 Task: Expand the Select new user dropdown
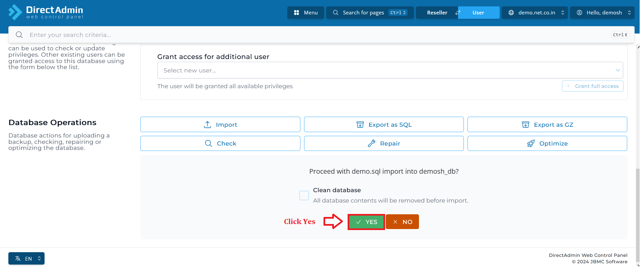tap(390, 70)
